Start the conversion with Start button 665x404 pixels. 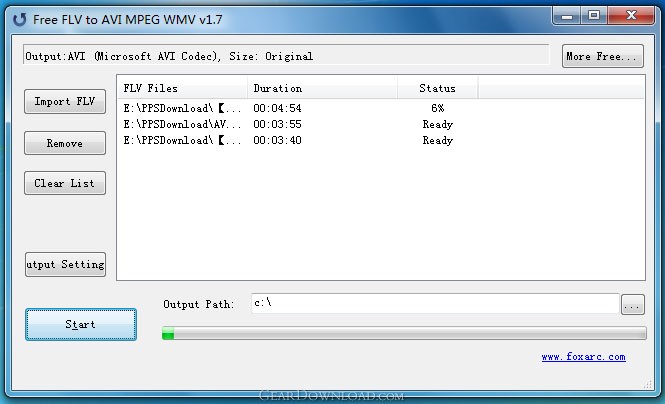(81, 324)
